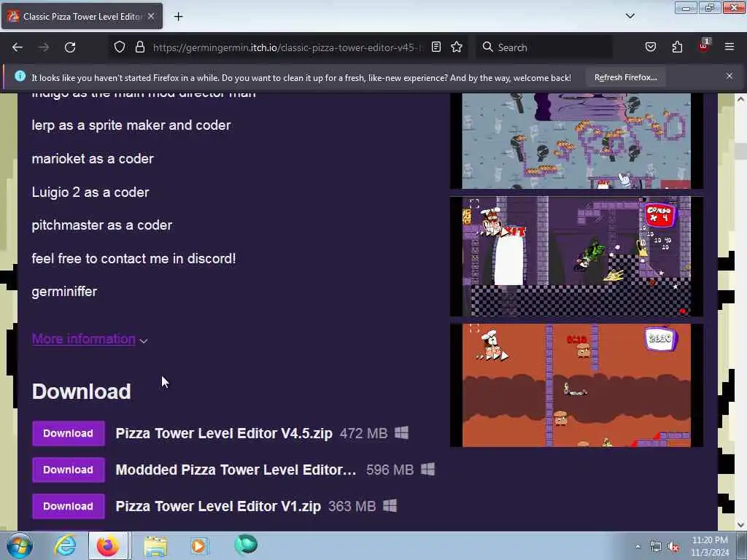This screenshot has width=747, height=560.
Task: Click Windows icon next to 596 MB
Action: point(427,470)
